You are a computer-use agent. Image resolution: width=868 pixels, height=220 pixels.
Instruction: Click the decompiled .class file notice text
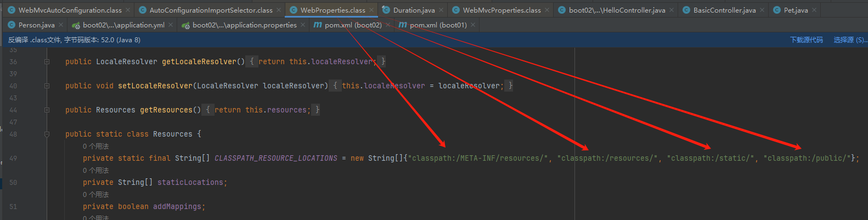point(74,40)
